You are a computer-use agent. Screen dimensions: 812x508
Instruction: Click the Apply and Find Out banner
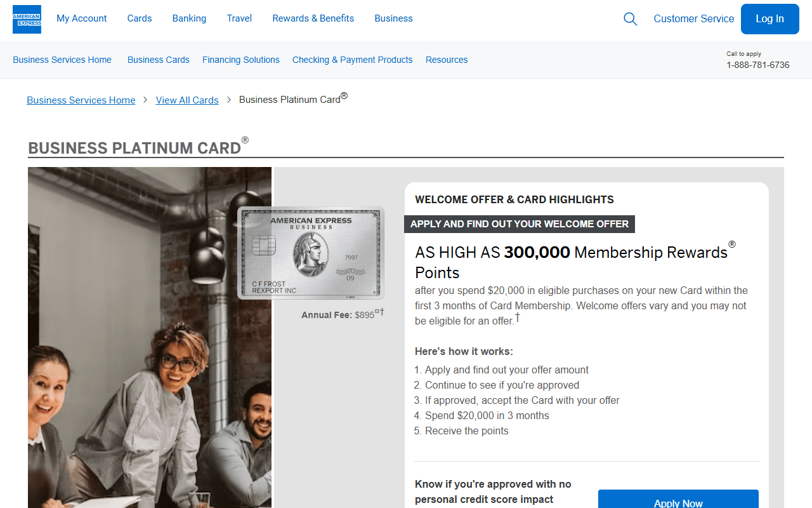(x=520, y=224)
